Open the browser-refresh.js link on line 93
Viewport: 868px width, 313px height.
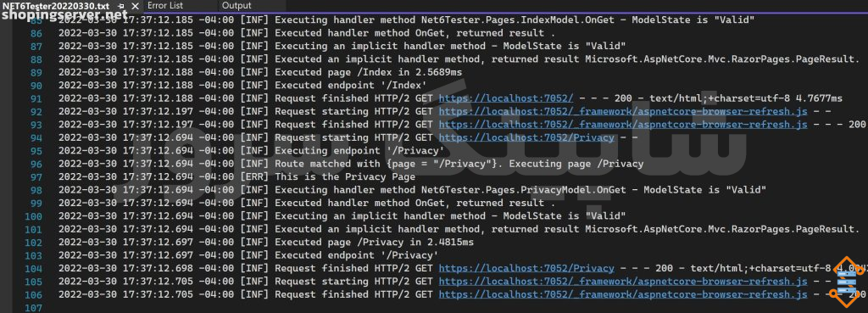623,125
